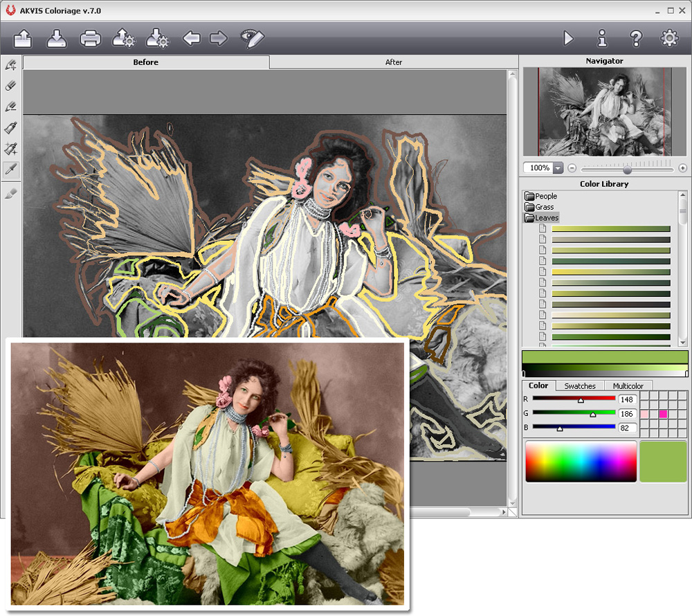Switch to the After tab
Screen dimensions: 692x616
(x=393, y=62)
